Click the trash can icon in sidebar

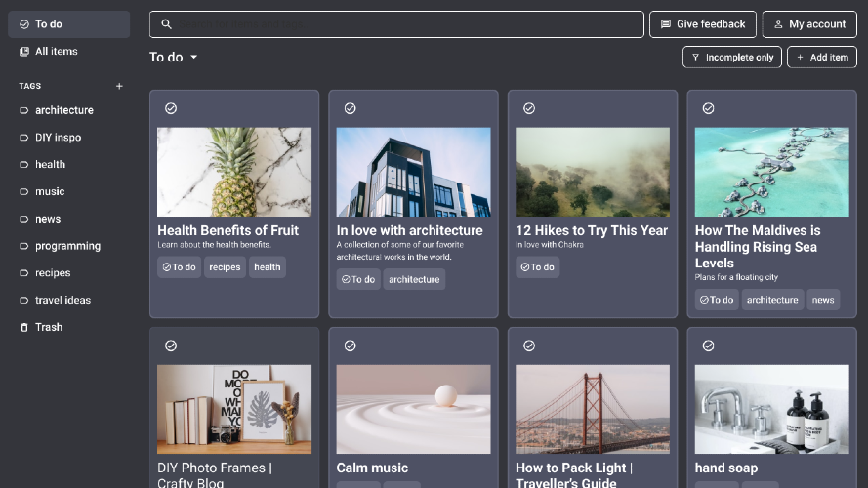coord(23,328)
